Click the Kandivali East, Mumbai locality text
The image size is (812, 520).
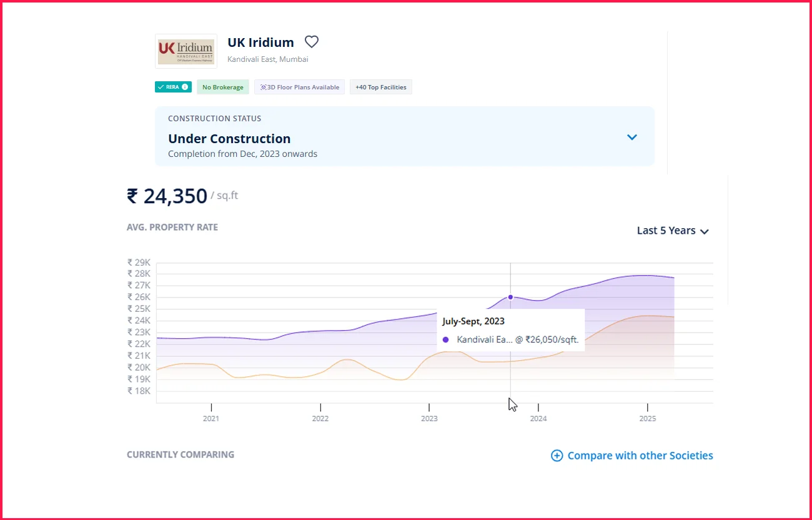point(267,59)
